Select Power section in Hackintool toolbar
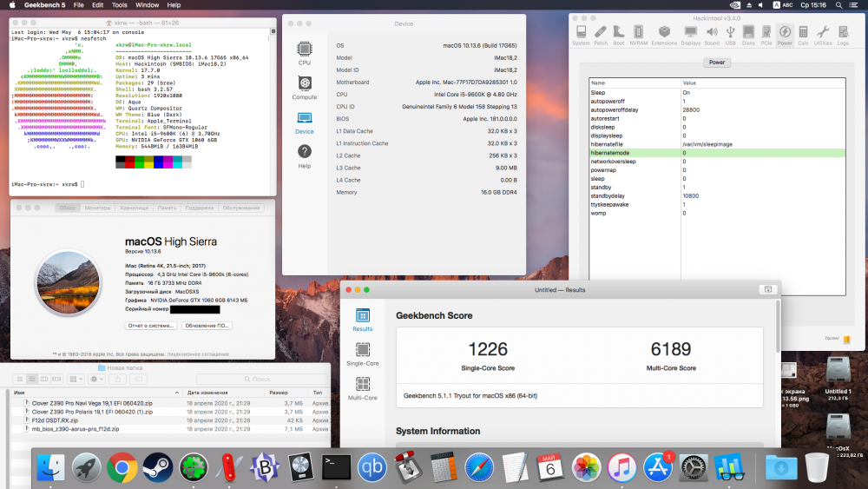868x489 pixels. coord(785,35)
